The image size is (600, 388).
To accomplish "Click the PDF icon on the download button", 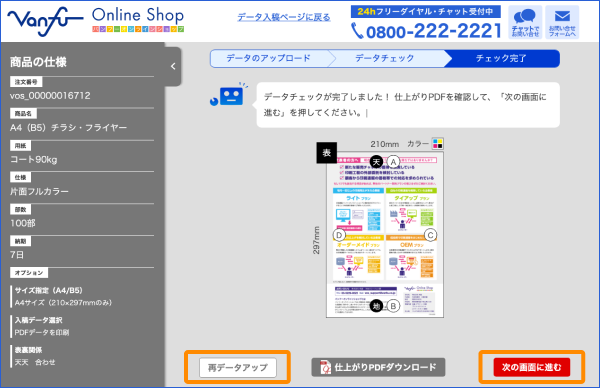I will (x=325, y=367).
